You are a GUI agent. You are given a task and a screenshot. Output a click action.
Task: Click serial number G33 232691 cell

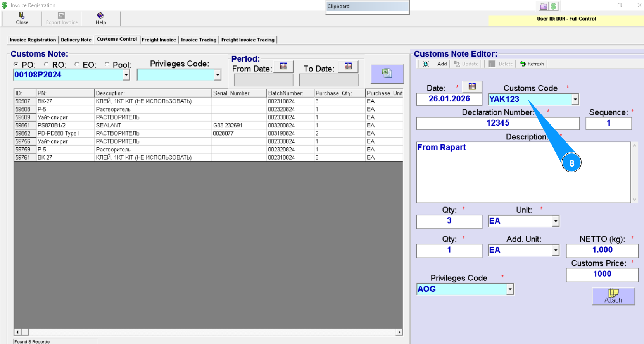(x=239, y=126)
